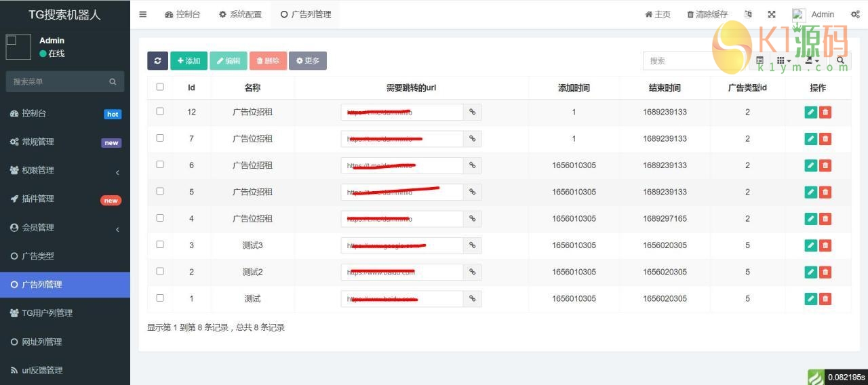Check the checkbox for row Id 12
Viewport: 868px width, 385px height.
(160, 111)
